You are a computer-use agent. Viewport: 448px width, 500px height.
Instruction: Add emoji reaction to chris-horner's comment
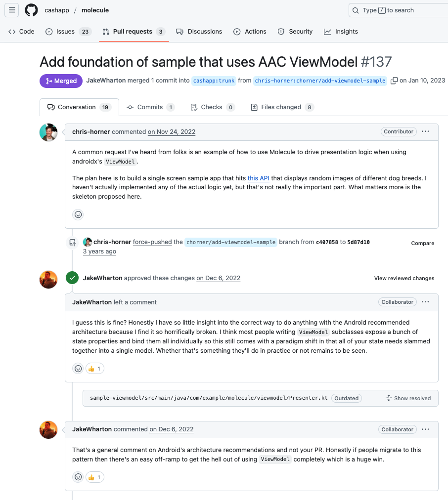[78, 214]
